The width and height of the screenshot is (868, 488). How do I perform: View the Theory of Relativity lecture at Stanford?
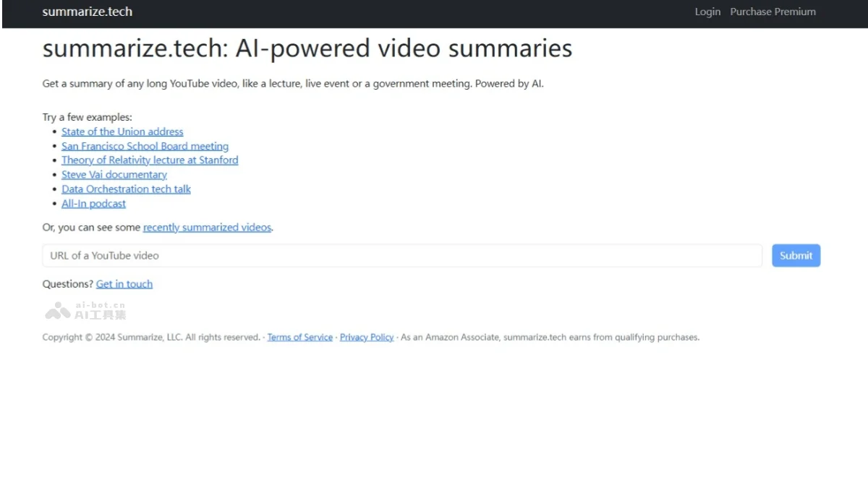pos(150,160)
